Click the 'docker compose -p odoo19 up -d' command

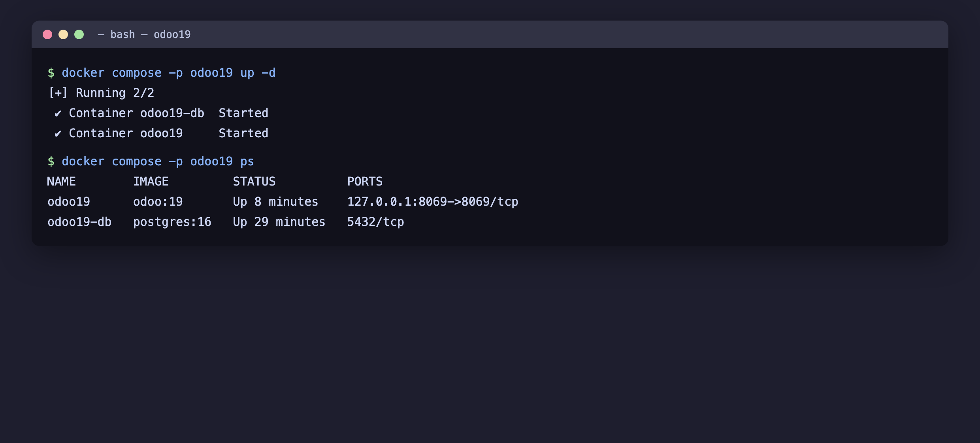pos(169,73)
